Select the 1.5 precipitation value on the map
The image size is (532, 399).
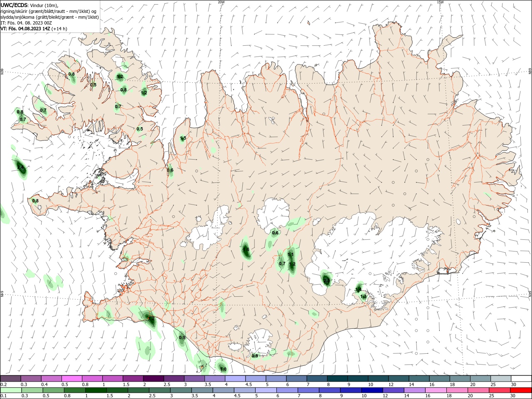click(x=183, y=138)
